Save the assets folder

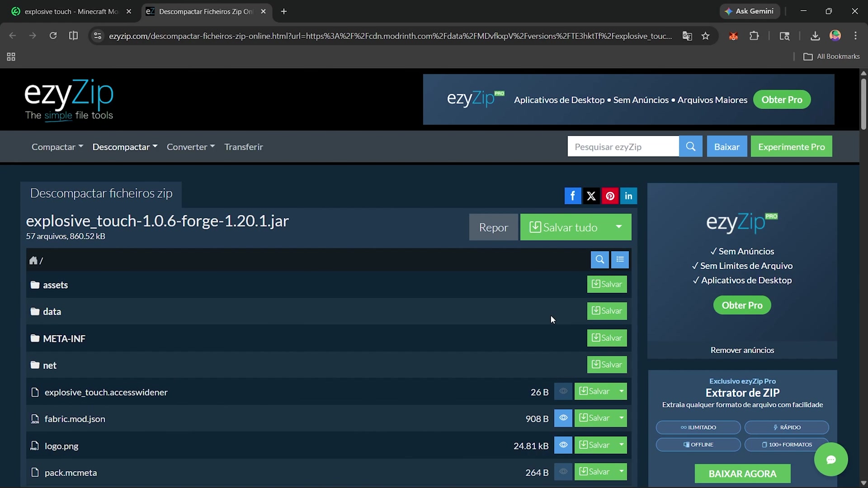(607, 284)
